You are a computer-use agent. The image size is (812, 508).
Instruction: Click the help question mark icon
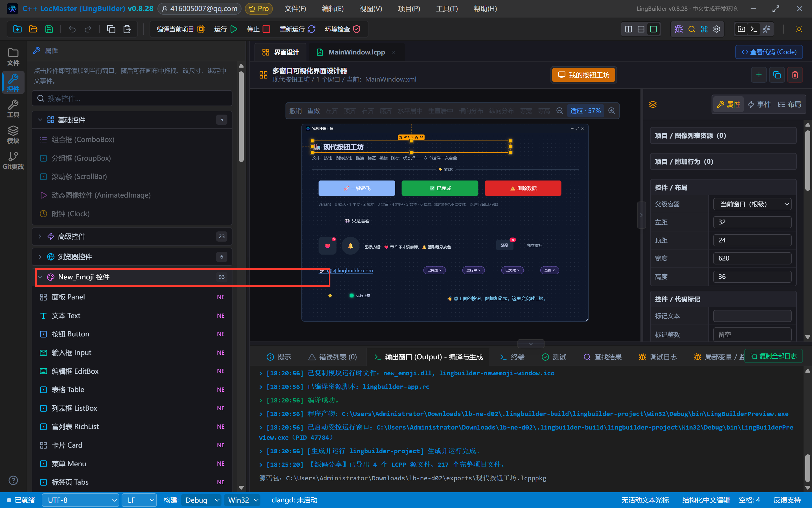pyautogui.click(x=13, y=480)
